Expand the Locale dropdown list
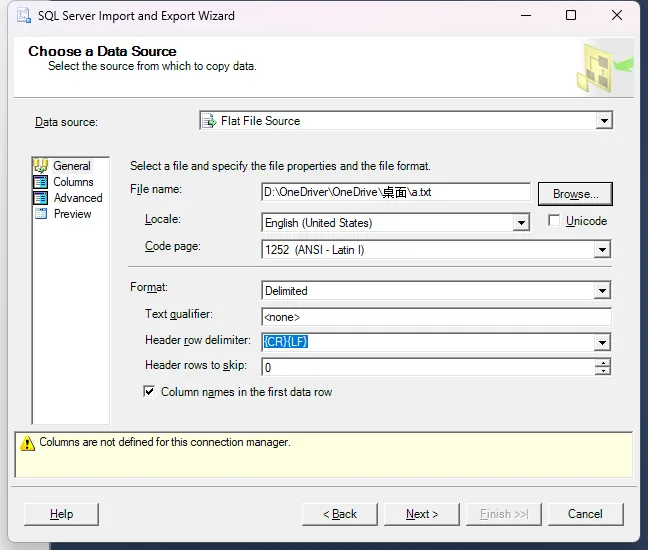The width and height of the screenshot is (648, 550). (x=520, y=223)
